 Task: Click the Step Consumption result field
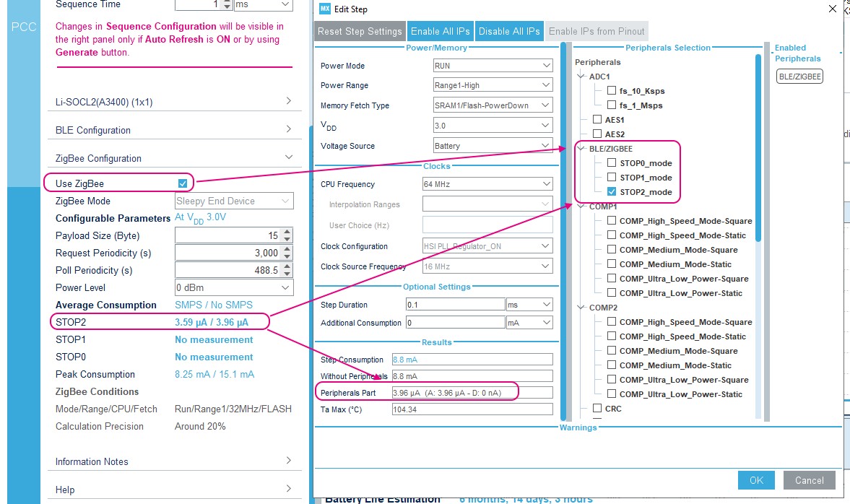(472, 360)
